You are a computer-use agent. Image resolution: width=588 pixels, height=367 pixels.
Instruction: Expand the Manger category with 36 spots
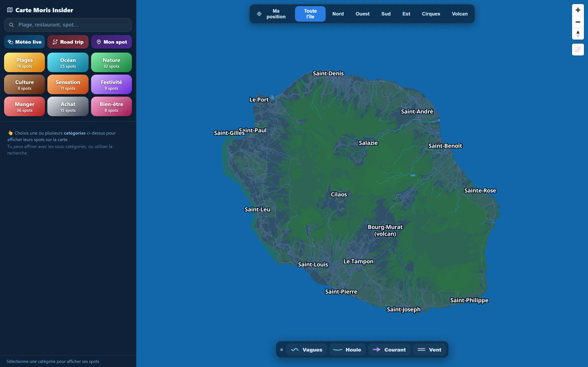click(x=24, y=106)
